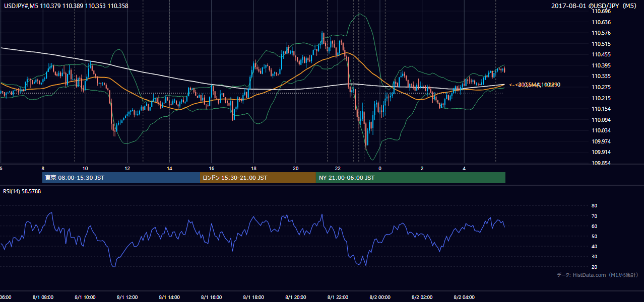Click the 8/1 08:00 time label
The image size is (644, 302).
click(x=43, y=297)
